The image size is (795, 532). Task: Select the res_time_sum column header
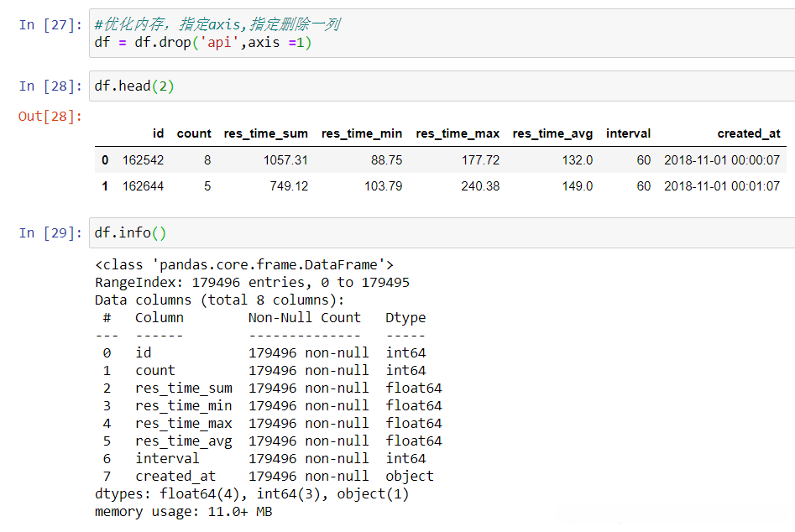click(x=265, y=133)
